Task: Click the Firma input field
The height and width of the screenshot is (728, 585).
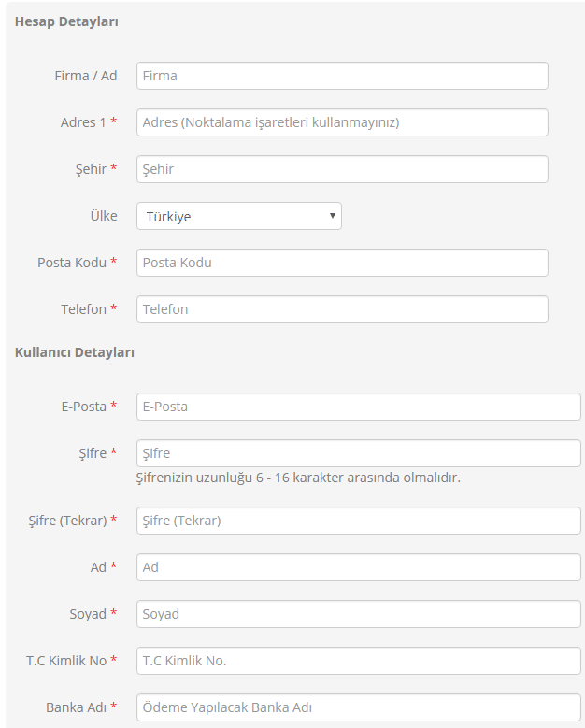Action: [x=342, y=76]
